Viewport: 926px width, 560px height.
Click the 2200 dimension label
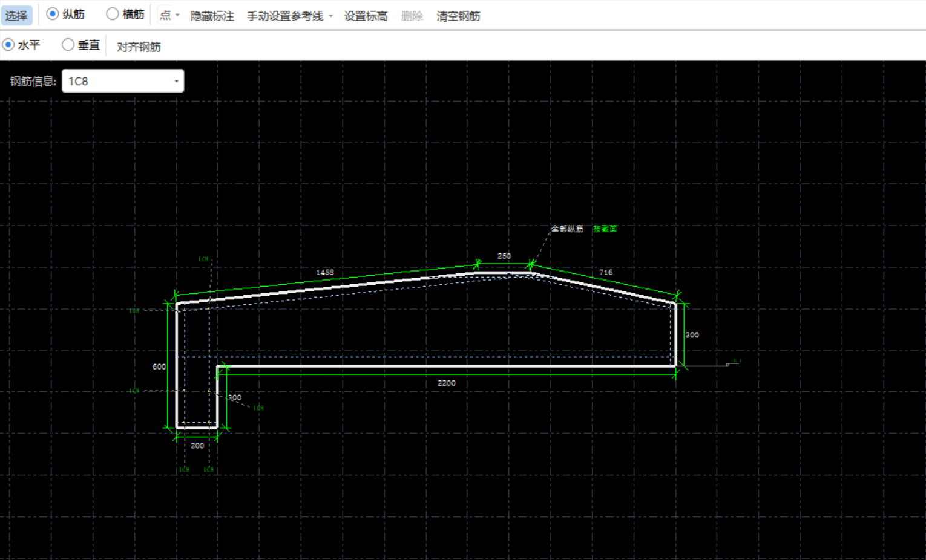tap(447, 383)
